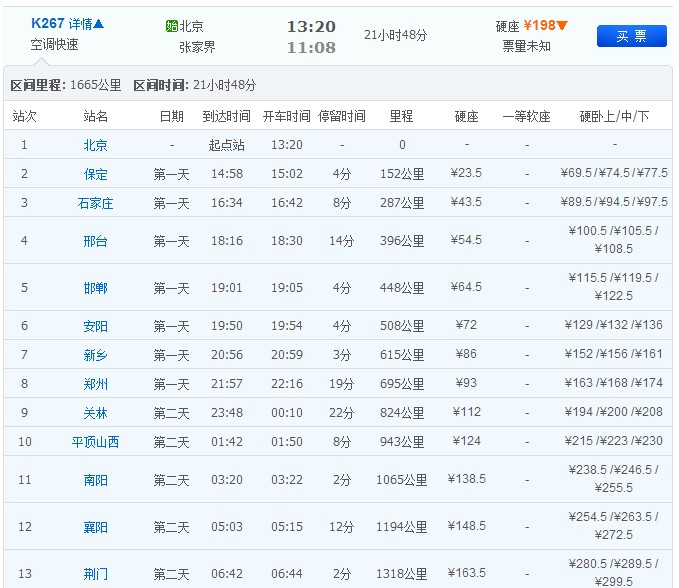Open the 襄阳 station link

pyautogui.click(x=96, y=527)
